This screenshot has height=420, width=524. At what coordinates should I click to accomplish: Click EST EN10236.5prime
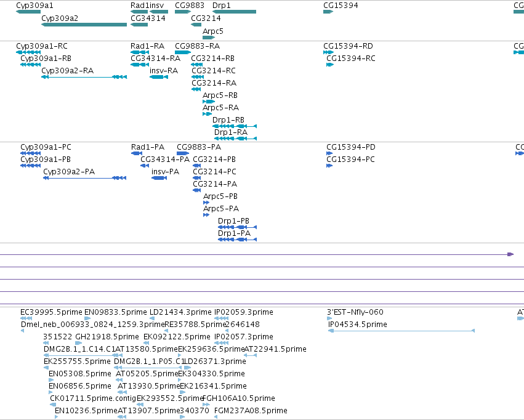(x=86, y=411)
